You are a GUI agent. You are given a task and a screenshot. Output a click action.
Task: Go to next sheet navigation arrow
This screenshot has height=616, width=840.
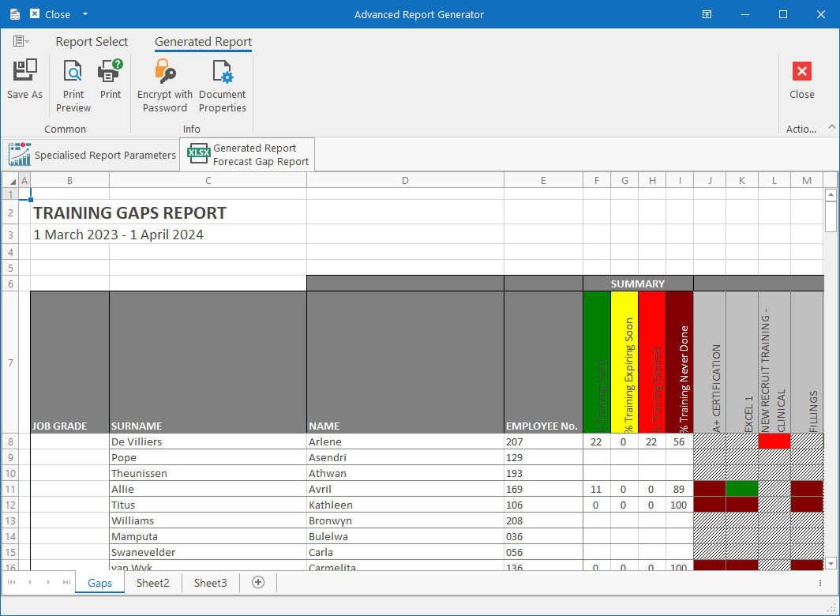coord(48,582)
